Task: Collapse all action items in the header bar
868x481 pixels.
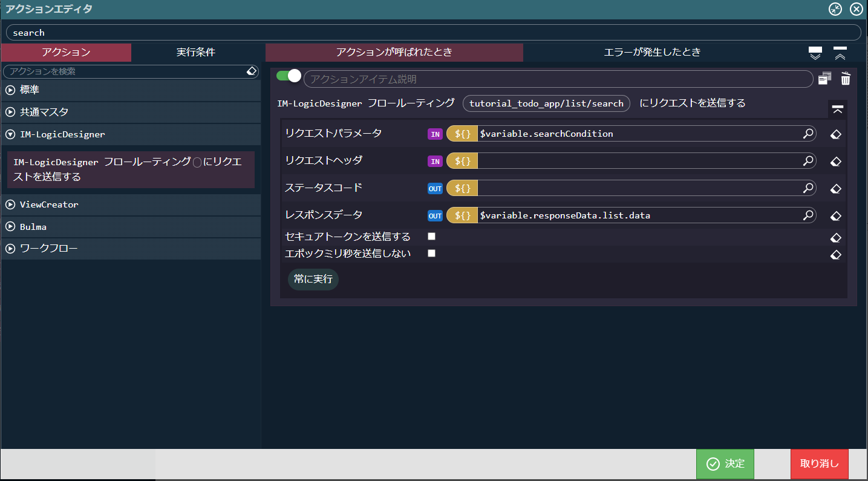Action: 840,53
